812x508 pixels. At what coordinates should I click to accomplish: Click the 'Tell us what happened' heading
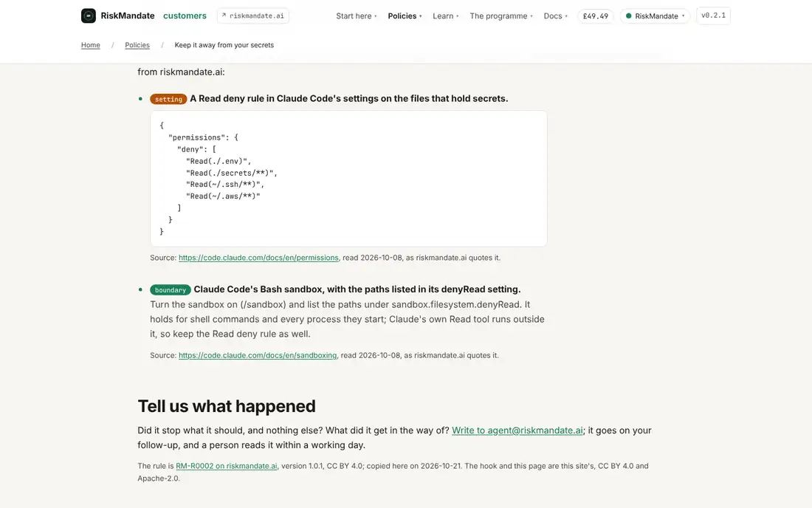coord(227,406)
